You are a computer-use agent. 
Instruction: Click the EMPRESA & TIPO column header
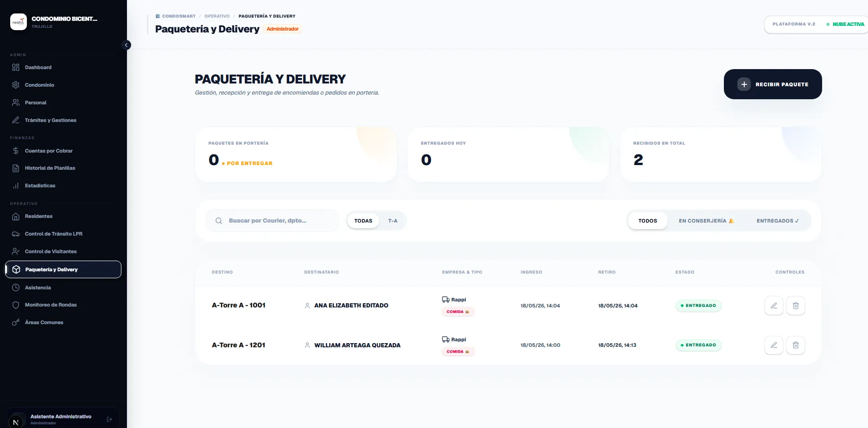point(462,272)
